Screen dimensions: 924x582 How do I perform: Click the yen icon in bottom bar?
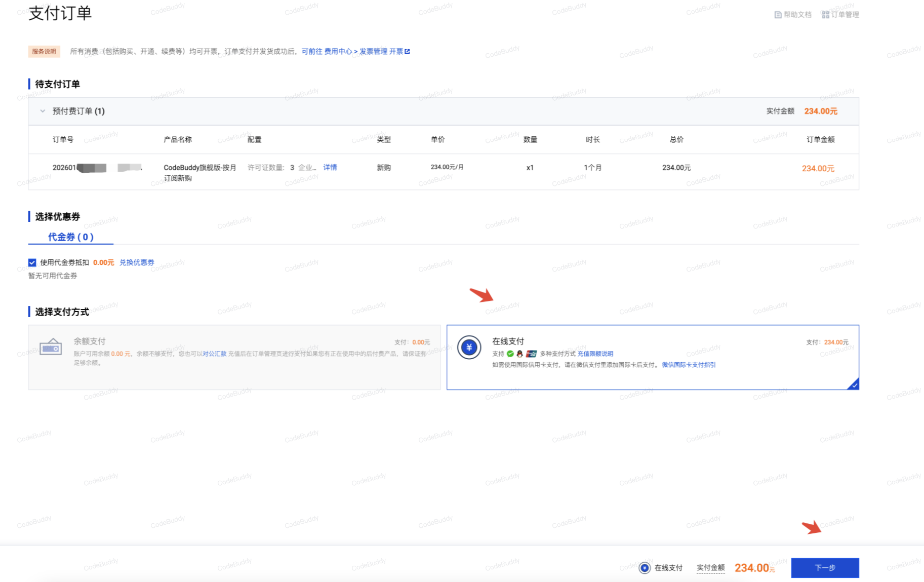(x=644, y=568)
